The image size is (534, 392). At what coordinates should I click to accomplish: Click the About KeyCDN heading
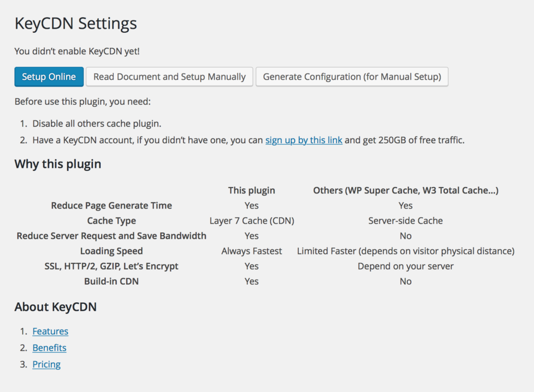click(x=55, y=307)
